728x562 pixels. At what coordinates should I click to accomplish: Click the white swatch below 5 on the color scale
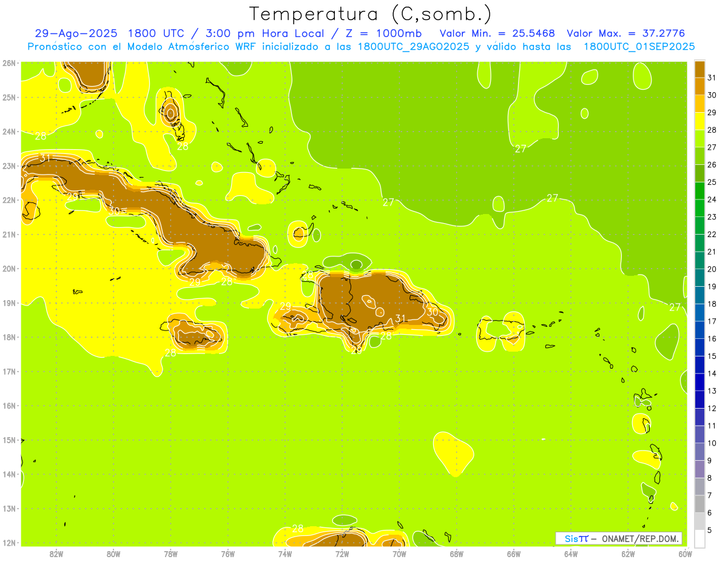tap(699, 538)
